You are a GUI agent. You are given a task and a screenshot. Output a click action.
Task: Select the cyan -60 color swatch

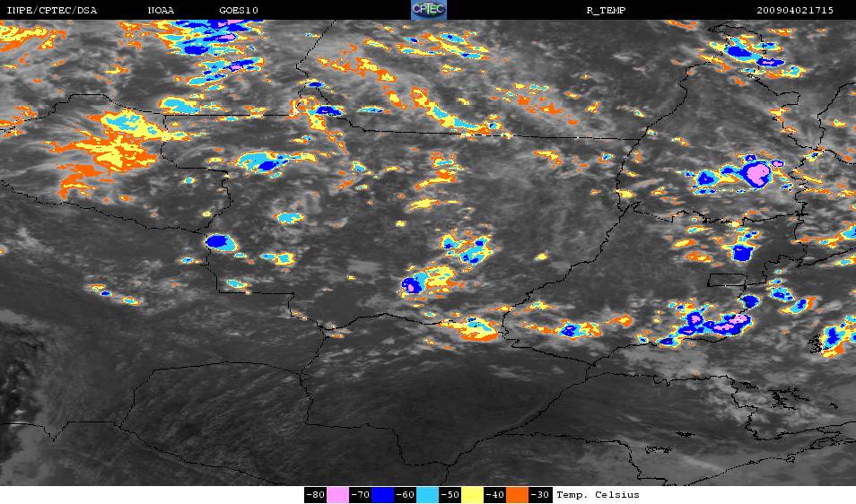tap(427, 495)
